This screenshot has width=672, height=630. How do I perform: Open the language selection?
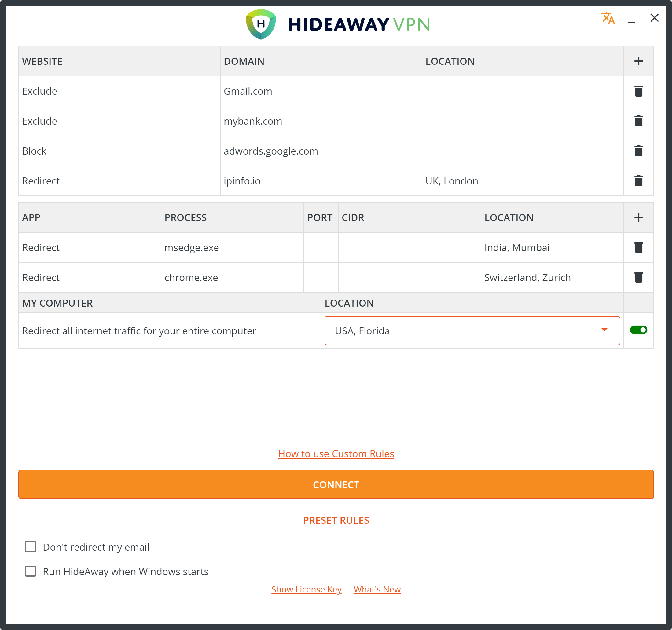click(x=608, y=19)
